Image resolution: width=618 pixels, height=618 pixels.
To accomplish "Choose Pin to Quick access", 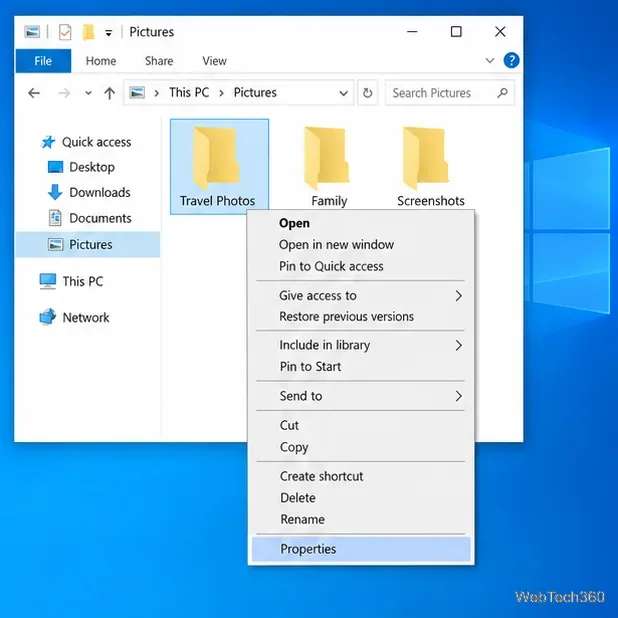I will (361, 266).
